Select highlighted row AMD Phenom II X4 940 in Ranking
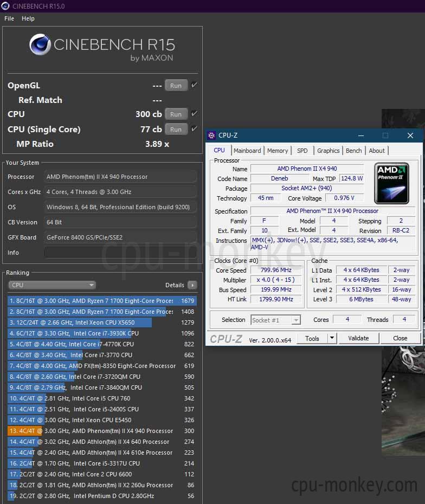 tap(102, 431)
